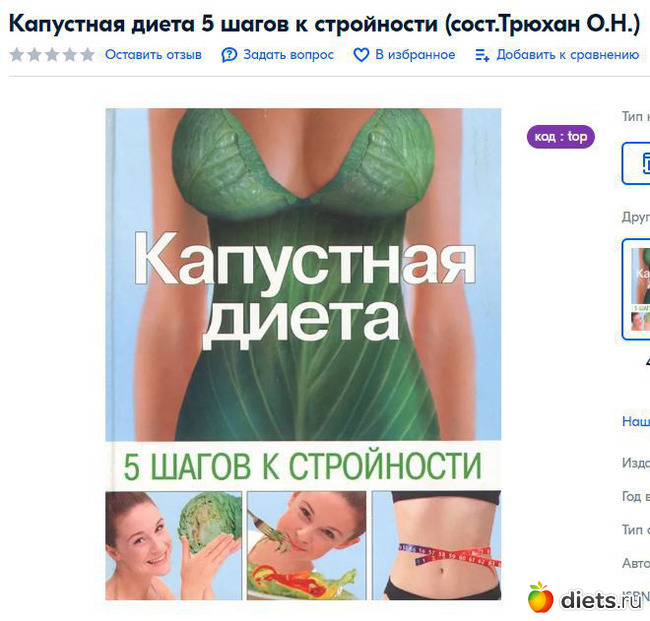Click the blue 'Наш' link at right edge
This screenshot has width=650, height=621.
636,421
